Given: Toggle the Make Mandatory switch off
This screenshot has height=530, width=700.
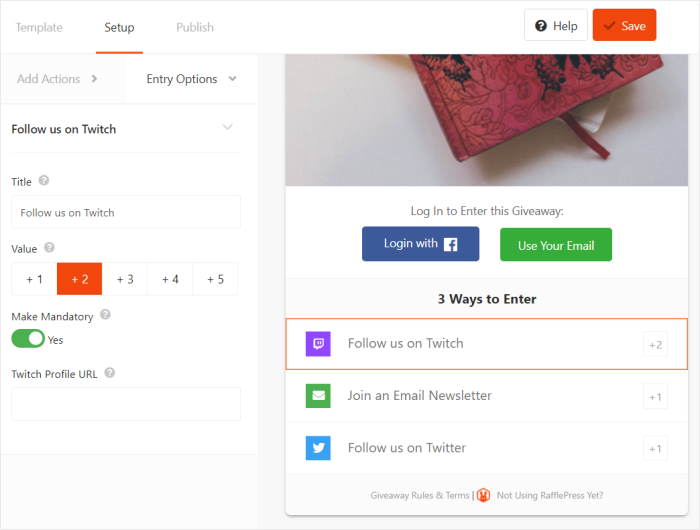Looking at the screenshot, I should tap(28, 339).
